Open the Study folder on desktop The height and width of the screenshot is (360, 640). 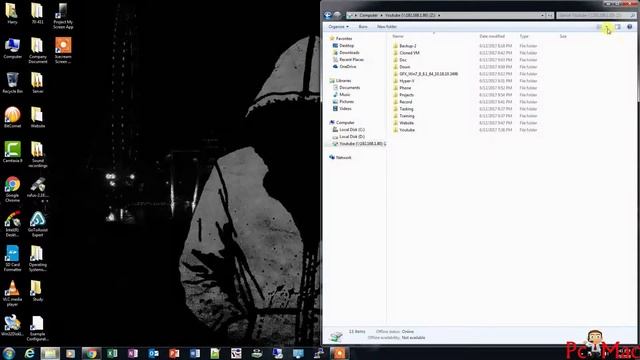(x=38, y=291)
